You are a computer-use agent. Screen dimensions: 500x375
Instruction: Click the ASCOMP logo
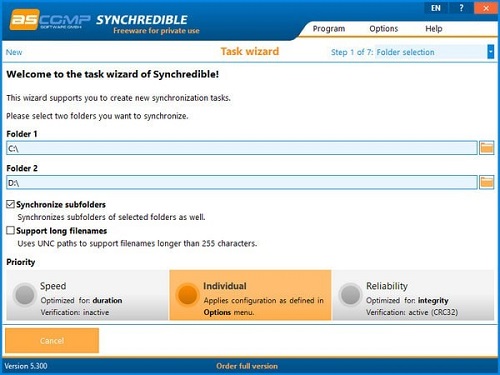[x=50, y=20]
